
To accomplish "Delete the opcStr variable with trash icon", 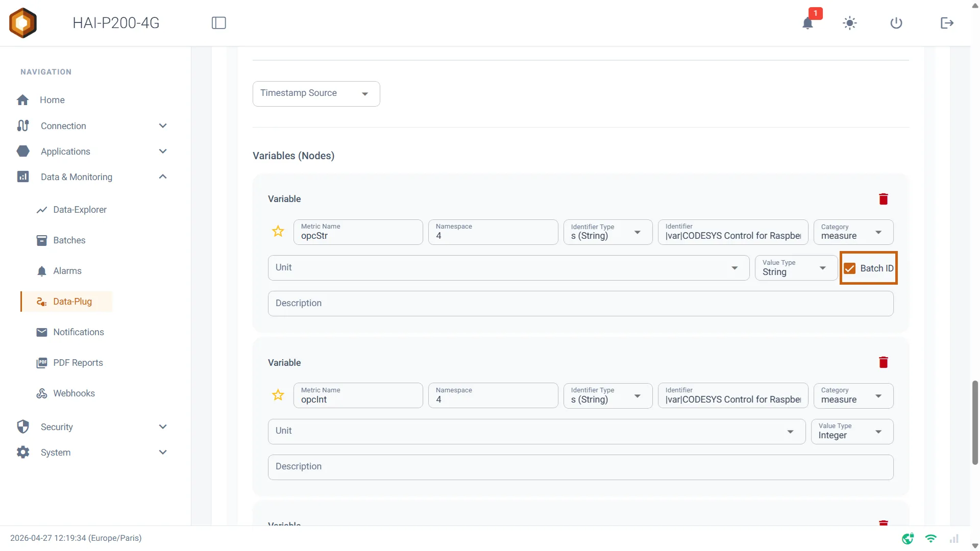I will (x=884, y=199).
